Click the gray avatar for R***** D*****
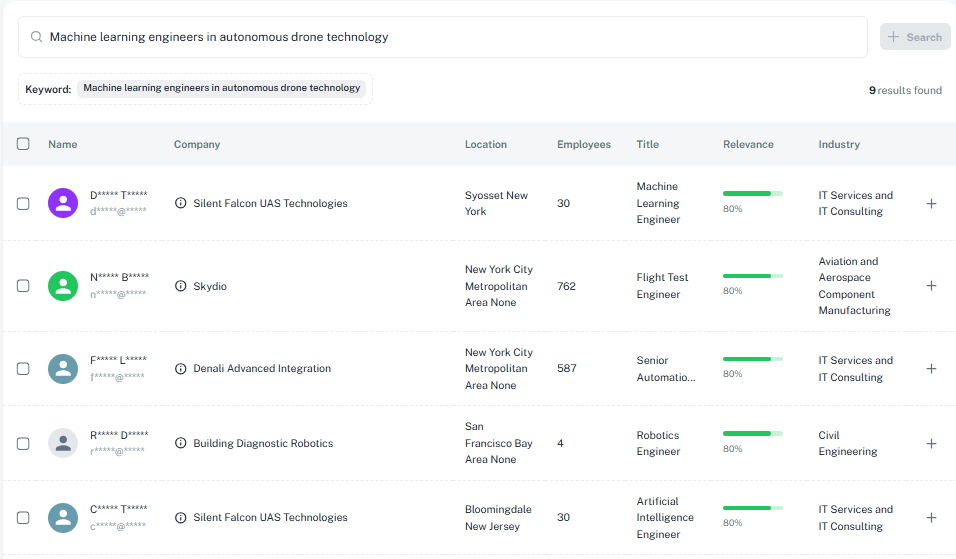Screen dimensions: 956x559 [x=63, y=443]
